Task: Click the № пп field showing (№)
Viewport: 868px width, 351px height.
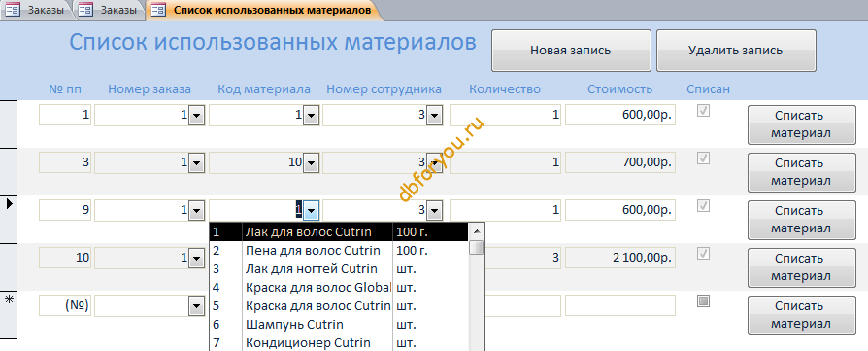Action: point(65,305)
